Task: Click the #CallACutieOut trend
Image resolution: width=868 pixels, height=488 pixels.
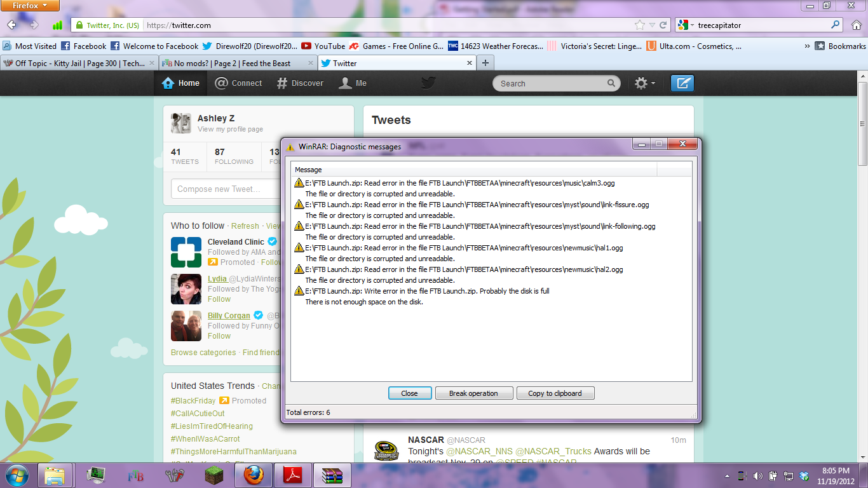Action: [x=198, y=413]
